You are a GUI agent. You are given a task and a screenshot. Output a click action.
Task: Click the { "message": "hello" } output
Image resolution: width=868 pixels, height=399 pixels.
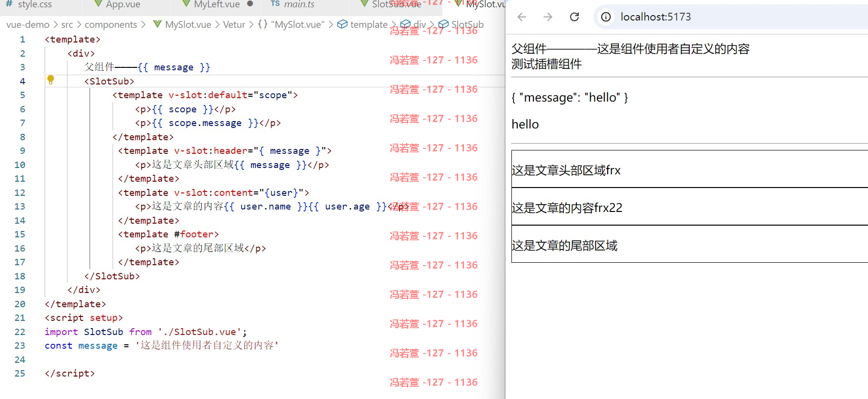[x=570, y=98]
